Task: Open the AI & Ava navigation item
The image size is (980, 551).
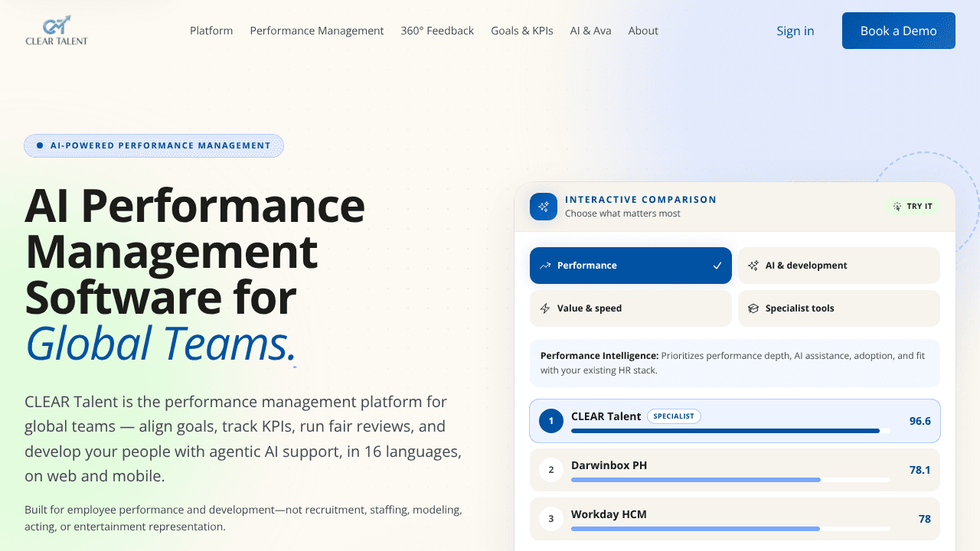Action: [591, 31]
